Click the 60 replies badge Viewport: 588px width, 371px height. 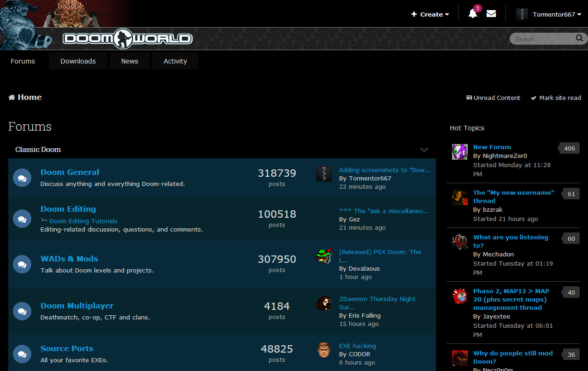coord(571,238)
